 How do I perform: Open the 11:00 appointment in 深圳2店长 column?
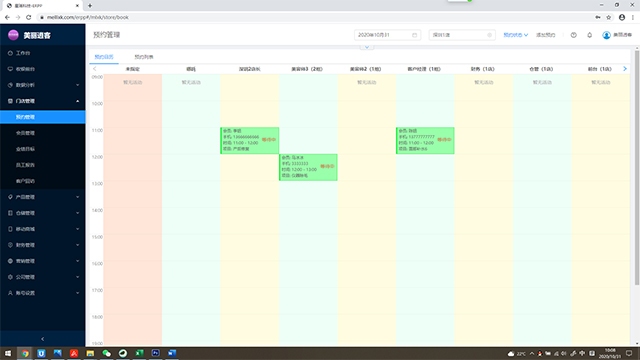click(x=250, y=140)
